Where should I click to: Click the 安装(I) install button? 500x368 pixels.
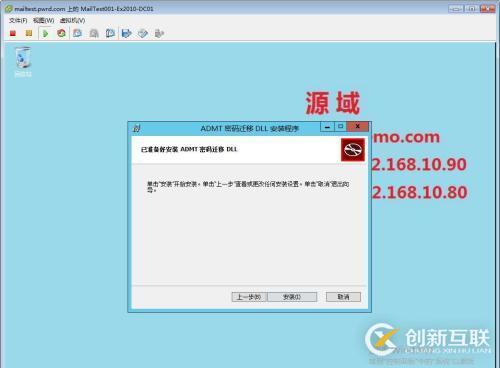[292, 297]
